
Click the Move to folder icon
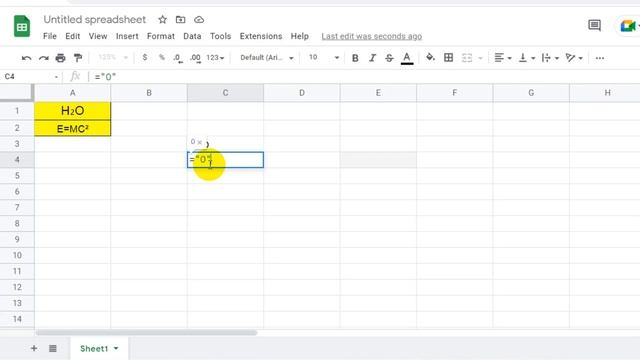pos(180,19)
